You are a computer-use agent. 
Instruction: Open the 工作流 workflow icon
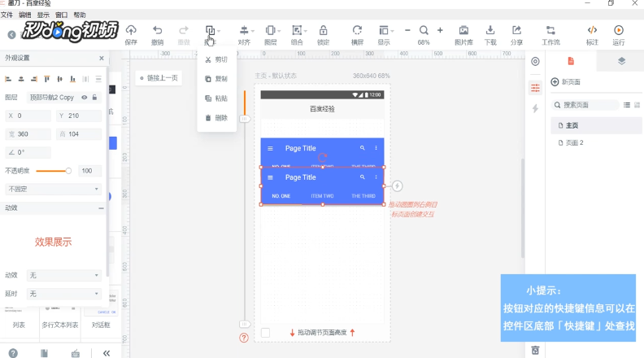[550, 30]
